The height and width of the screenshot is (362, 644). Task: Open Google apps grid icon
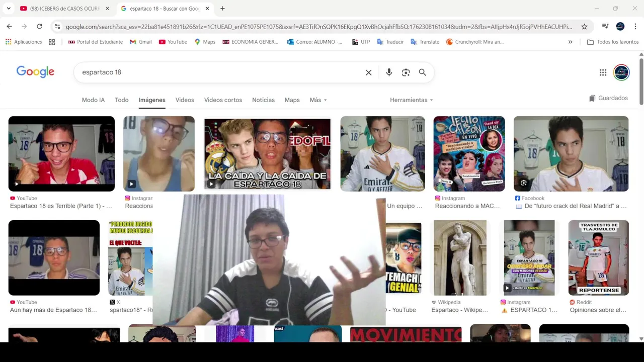click(x=603, y=72)
